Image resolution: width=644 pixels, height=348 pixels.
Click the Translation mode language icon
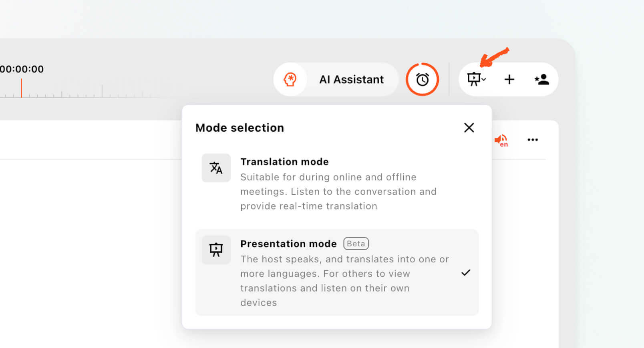[216, 168]
